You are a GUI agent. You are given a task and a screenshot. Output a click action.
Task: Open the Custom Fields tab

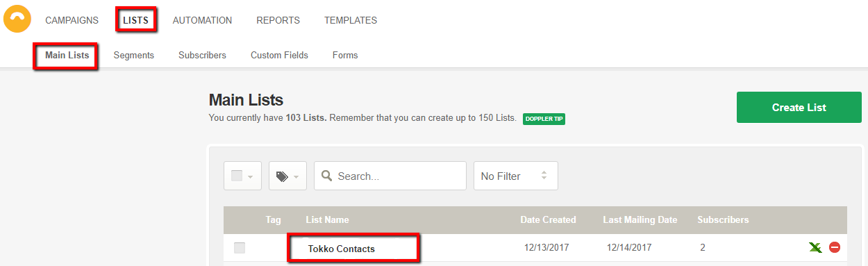(279, 55)
